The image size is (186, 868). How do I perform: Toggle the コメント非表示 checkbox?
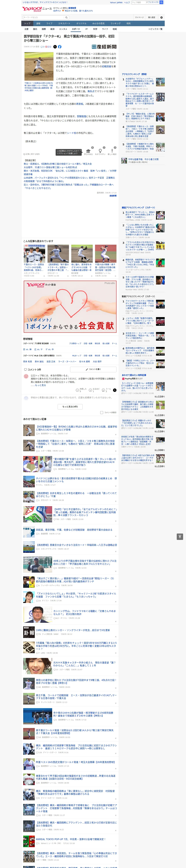(102, 412)
